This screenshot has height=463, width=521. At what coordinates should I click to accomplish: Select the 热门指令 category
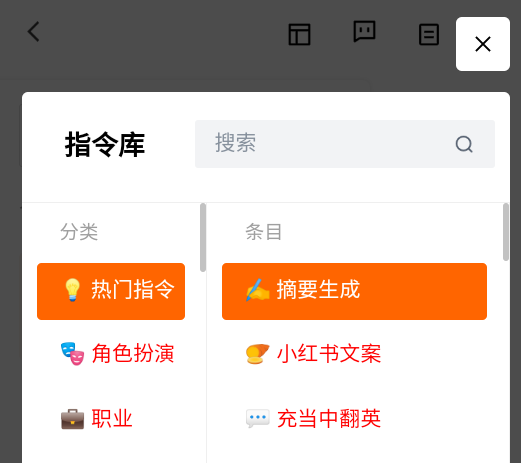click(111, 291)
